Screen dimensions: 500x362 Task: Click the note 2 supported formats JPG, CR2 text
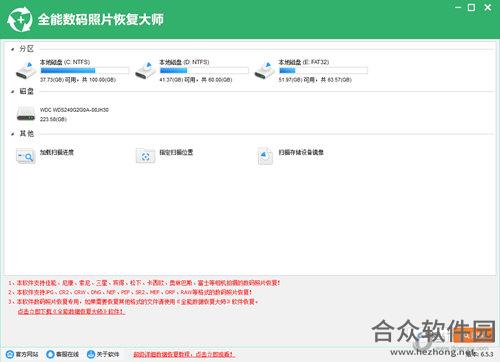(x=130, y=292)
